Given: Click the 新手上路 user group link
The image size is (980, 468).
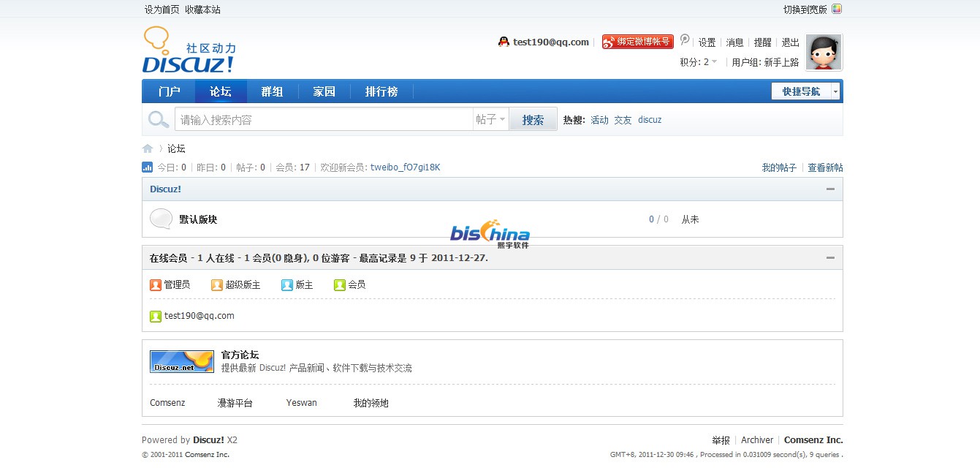Looking at the screenshot, I should click(x=781, y=62).
